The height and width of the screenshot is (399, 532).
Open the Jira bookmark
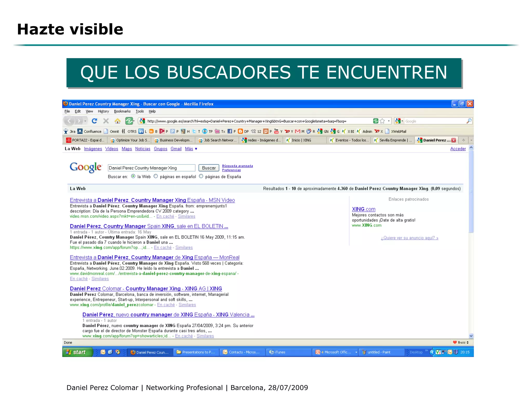(70, 131)
